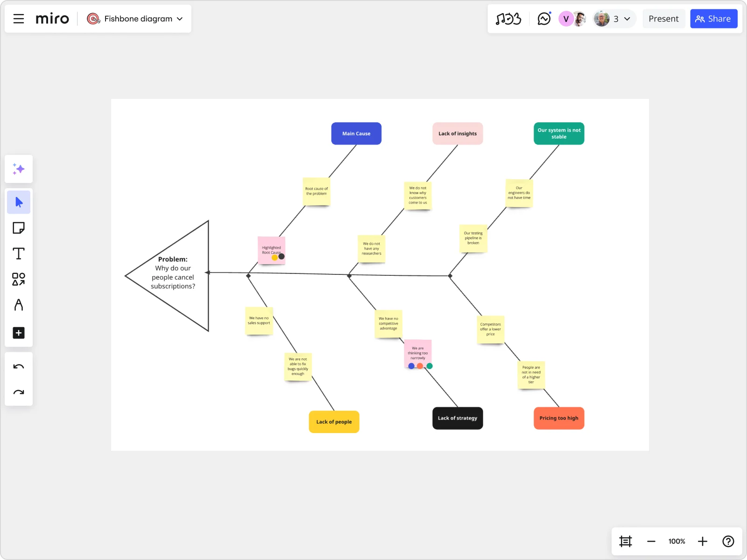Select the cursor pointer tool
The height and width of the screenshot is (560, 747).
19,202
